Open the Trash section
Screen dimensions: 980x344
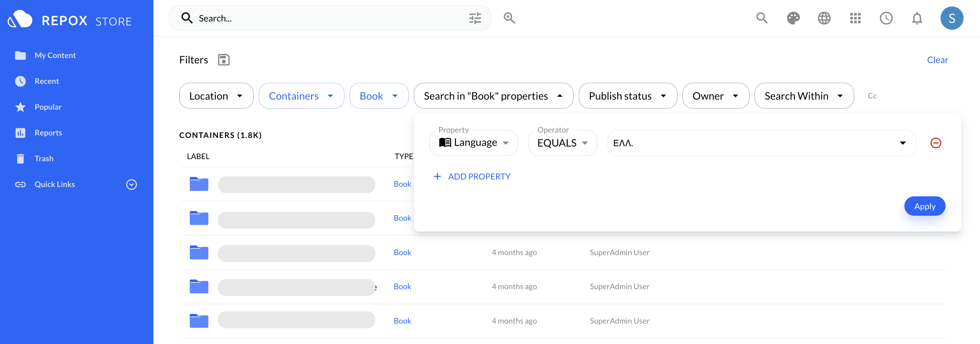(x=44, y=158)
